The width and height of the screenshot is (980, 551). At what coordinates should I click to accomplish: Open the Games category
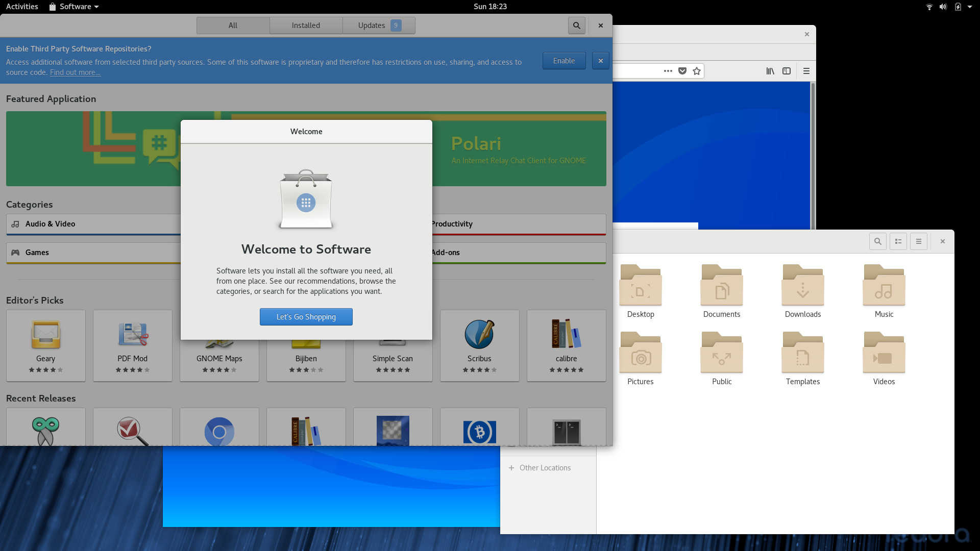(x=93, y=253)
